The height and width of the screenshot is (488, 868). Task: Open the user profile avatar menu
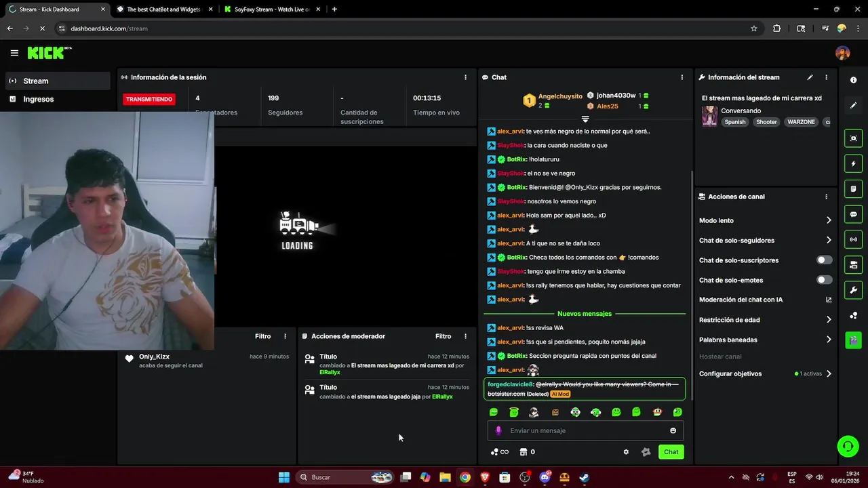pyautogui.click(x=842, y=53)
